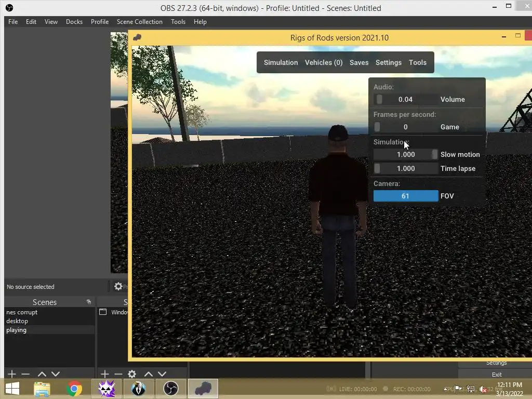
Task: Add a new source with plus icon
Action: tap(105, 374)
